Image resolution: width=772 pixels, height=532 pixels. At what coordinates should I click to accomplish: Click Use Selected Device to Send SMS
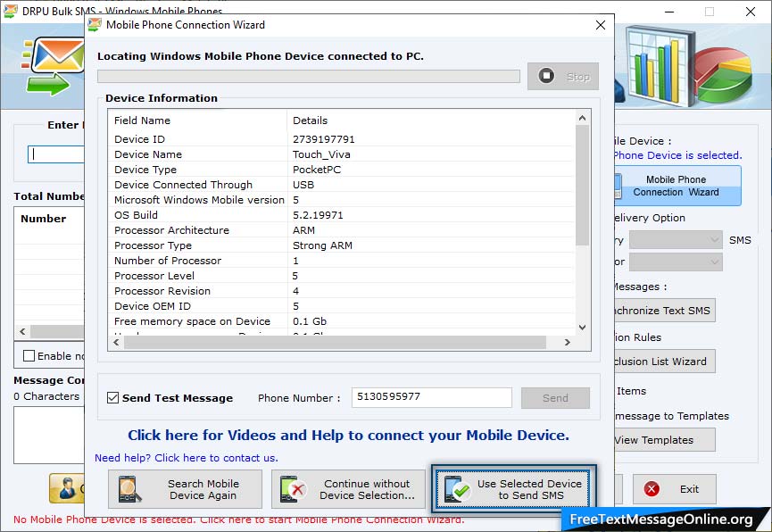[513, 489]
